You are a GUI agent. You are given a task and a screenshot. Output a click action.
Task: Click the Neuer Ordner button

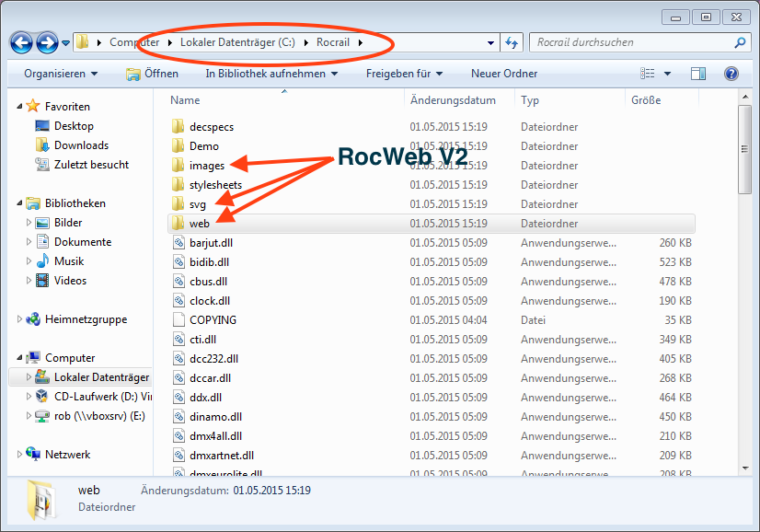pos(503,74)
